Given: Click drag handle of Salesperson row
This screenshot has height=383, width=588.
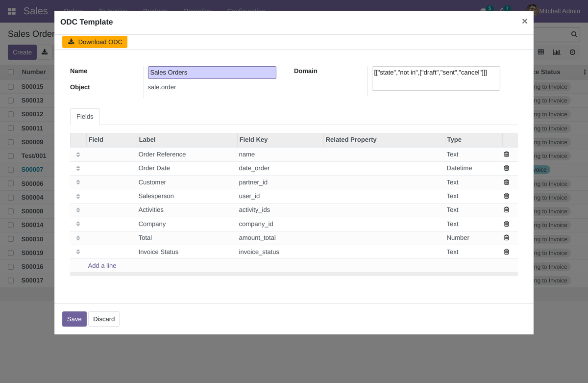Looking at the screenshot, I should [x=78, y=196].
